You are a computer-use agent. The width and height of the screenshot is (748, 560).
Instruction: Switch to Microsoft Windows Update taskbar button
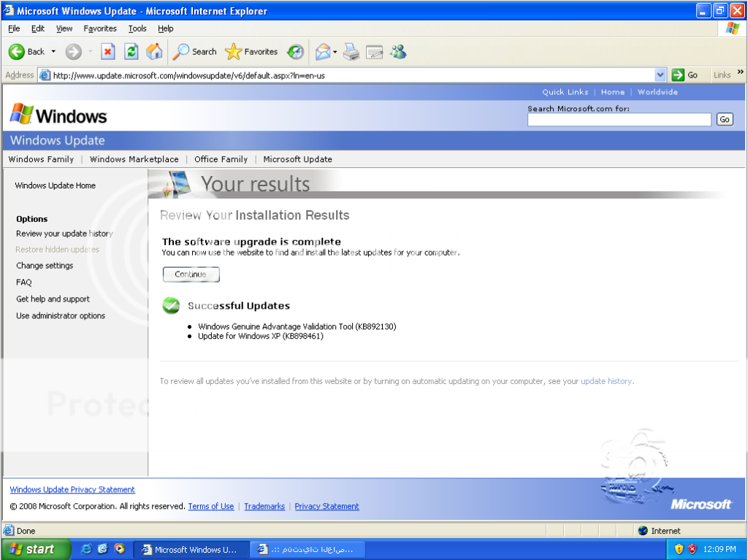191,549
